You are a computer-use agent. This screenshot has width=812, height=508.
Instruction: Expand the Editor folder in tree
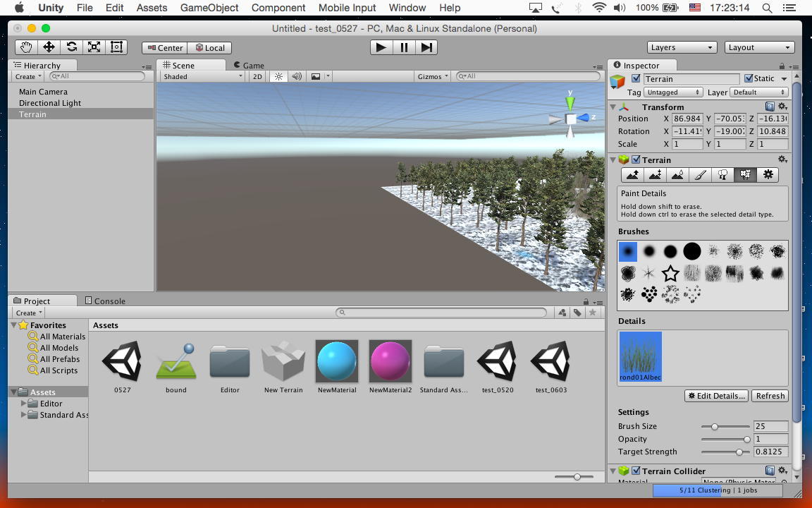pyautogui.click(x=23, y=403)
